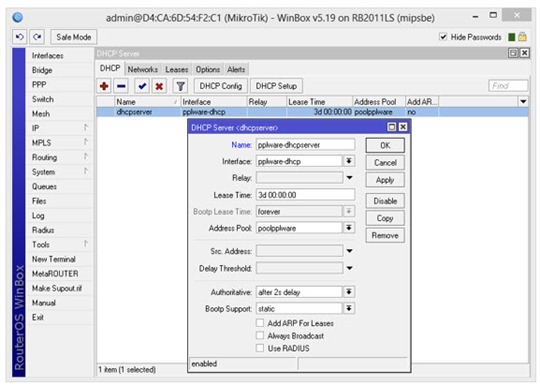540x386 pixels.
Task: Expand the Src. Address field arrow
Action: (350, 251)
